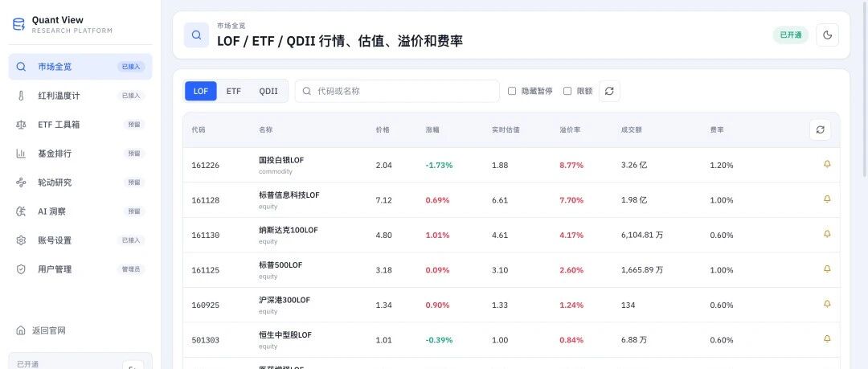868x369 pixels.
Task: Sort by the 溢价率 column header
Action: click(x=570, y=129)
